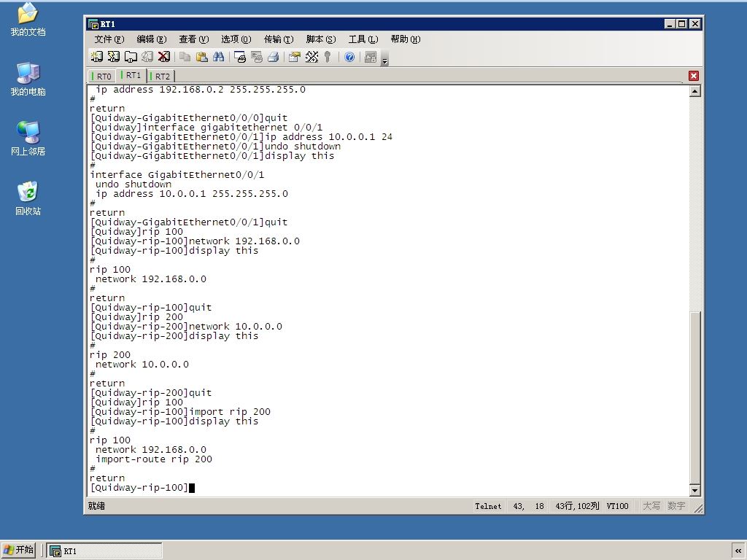
Task: Click the Print Screen icon
Action: point(239,57)
